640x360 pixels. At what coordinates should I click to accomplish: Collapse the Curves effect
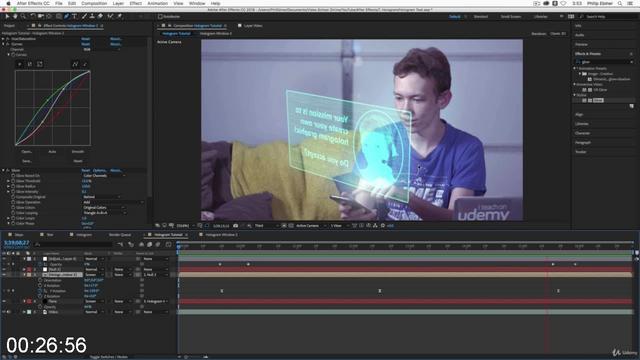pos(3,44)
